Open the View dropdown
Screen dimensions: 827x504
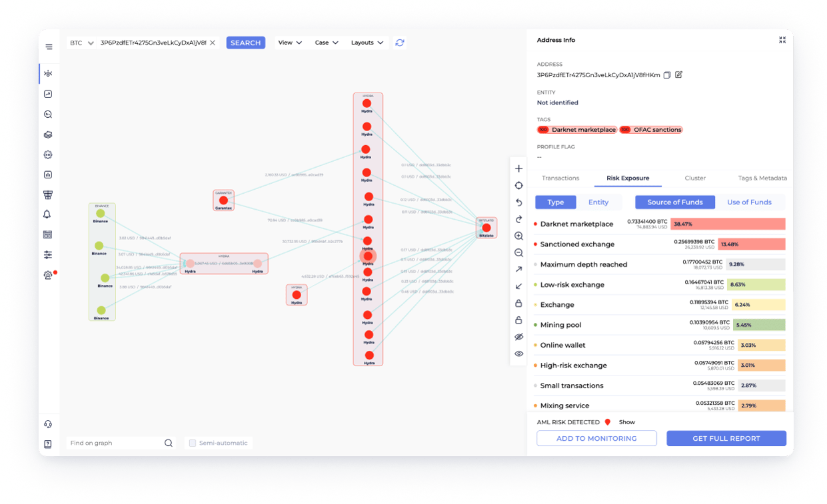click(290, 43)
